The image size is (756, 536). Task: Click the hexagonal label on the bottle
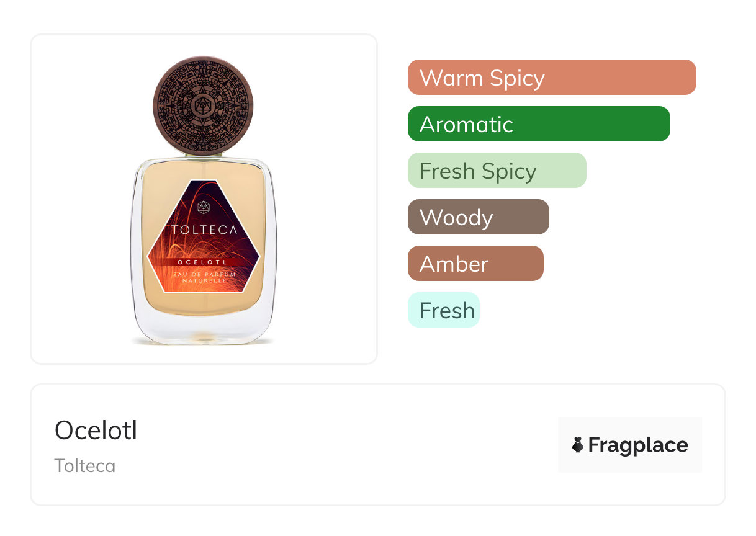coord(204,236)
